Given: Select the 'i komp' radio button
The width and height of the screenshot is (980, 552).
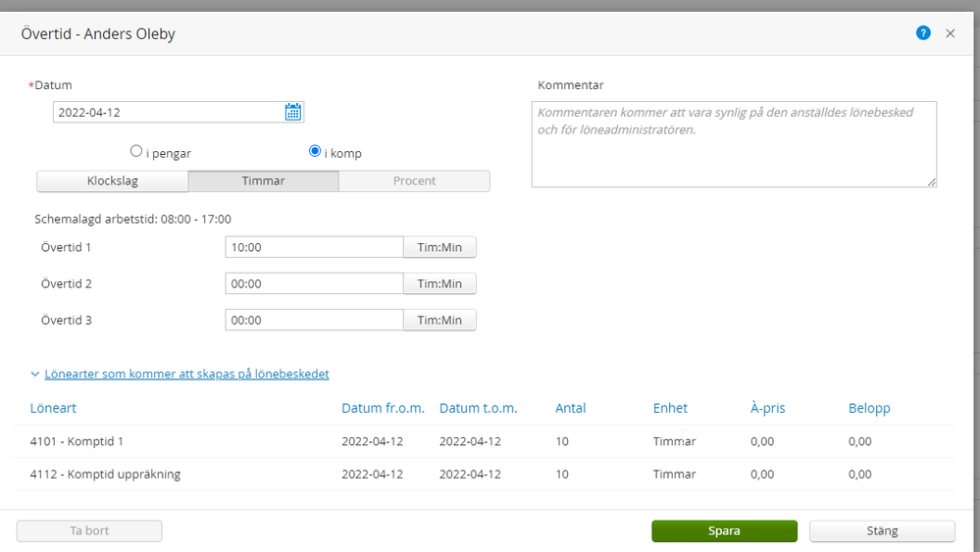Looking at the screenshot, I should click(315, 152).
